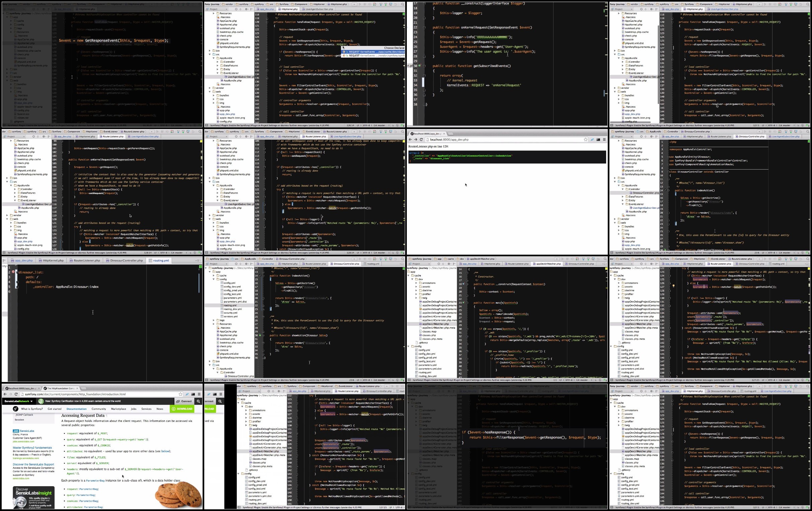Collapse config folder where routing.yml is selected

pyautogui.click(x=213, y=279)
